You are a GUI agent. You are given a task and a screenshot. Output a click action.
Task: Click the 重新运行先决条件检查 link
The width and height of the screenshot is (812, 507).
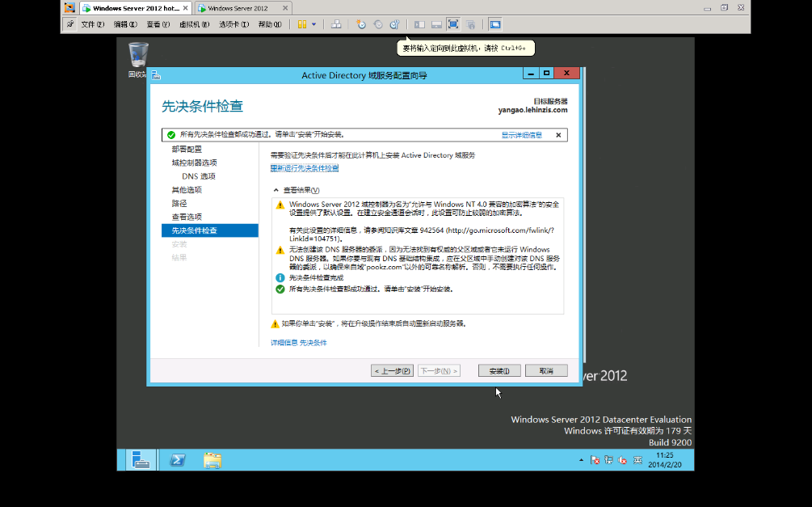point(305,168)
